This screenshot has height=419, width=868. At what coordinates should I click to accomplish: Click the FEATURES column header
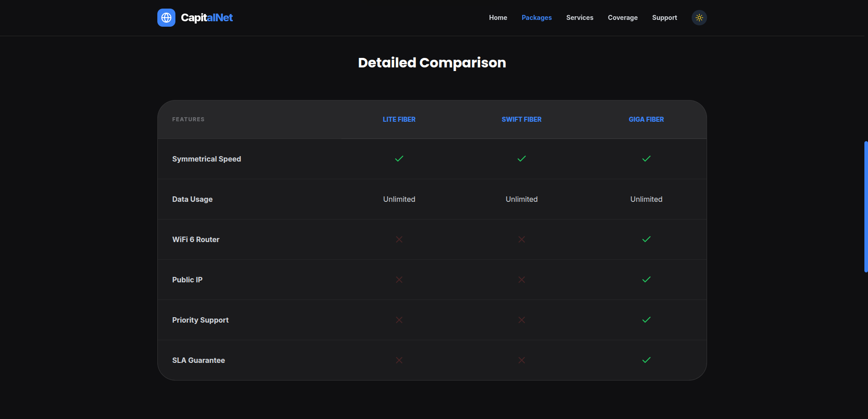tap(188, 119)
